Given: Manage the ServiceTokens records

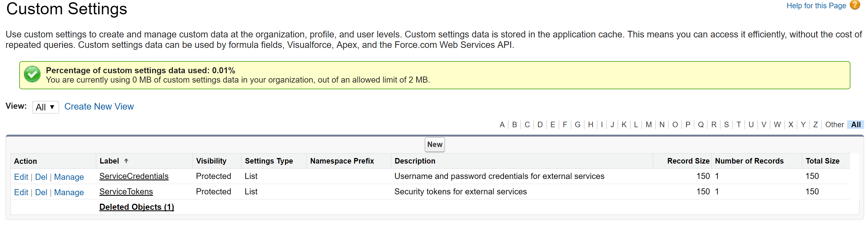Looking at the screenshot, I should click(69, 192).
